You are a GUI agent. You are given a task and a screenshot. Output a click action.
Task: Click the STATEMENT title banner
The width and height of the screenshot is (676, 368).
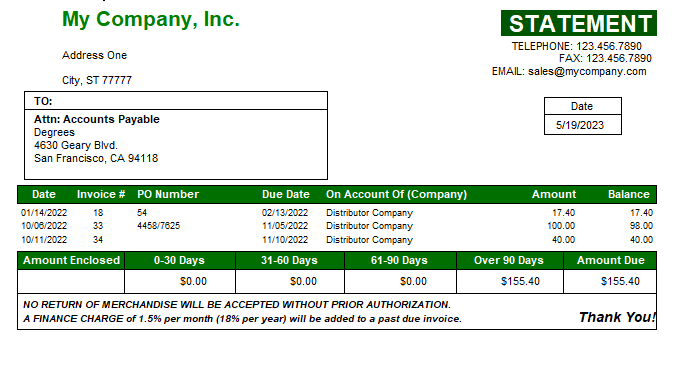579,23
